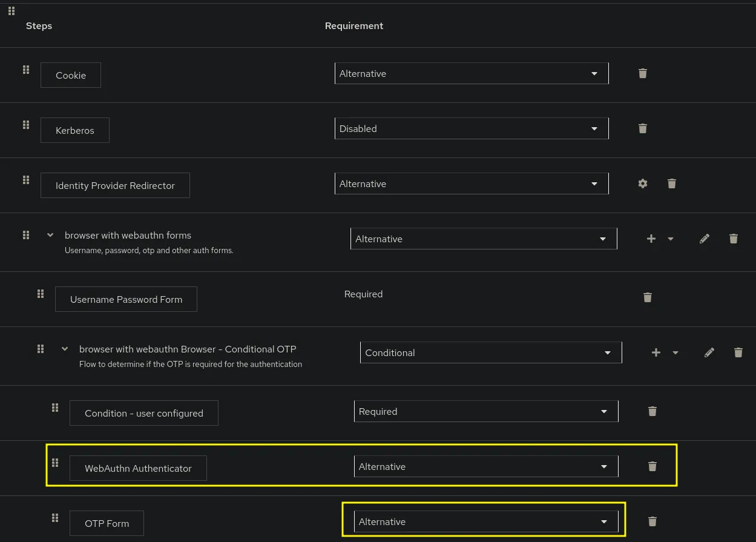Delete the WebAuthn Authenticator step
This screenshot has width=756, height=542.
[x=652, y=466]
